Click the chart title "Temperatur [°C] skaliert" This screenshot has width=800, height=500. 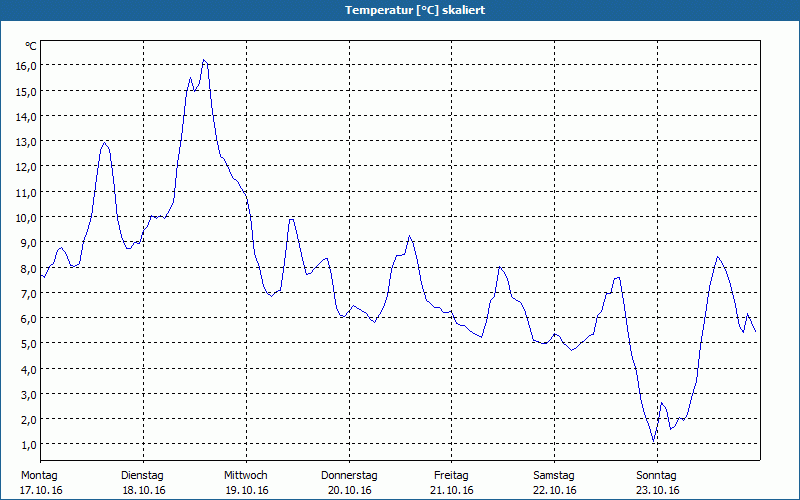(415, 10)
